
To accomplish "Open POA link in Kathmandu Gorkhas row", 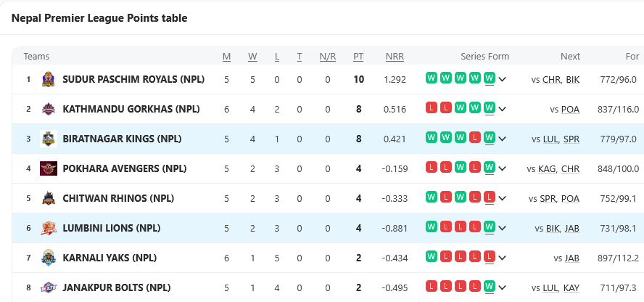I will (570, 109).
